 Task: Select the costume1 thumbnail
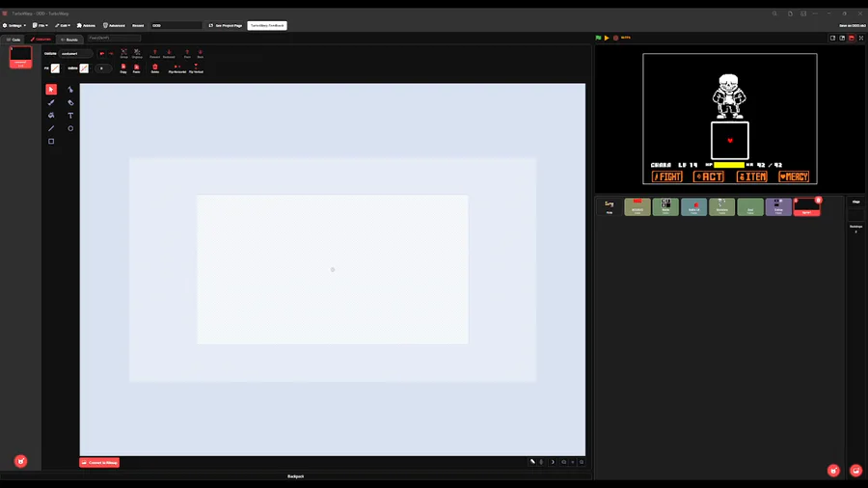[20, 57]
